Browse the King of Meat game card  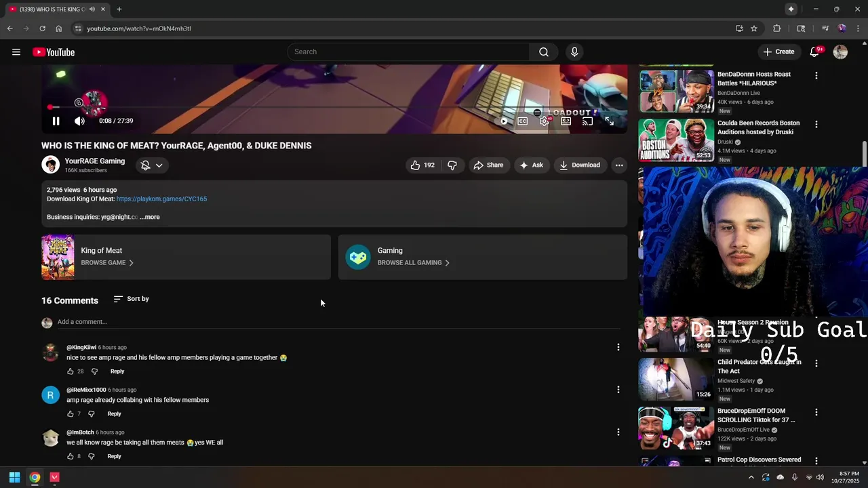186,258
